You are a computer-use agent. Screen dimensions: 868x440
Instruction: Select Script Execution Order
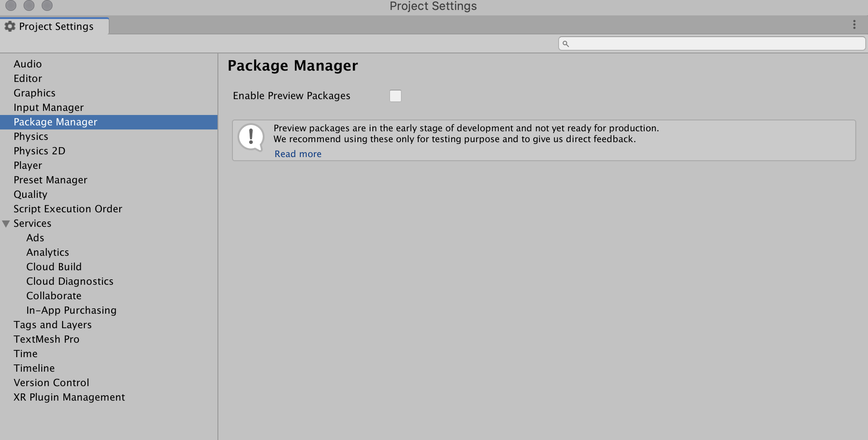click(68, 209)
